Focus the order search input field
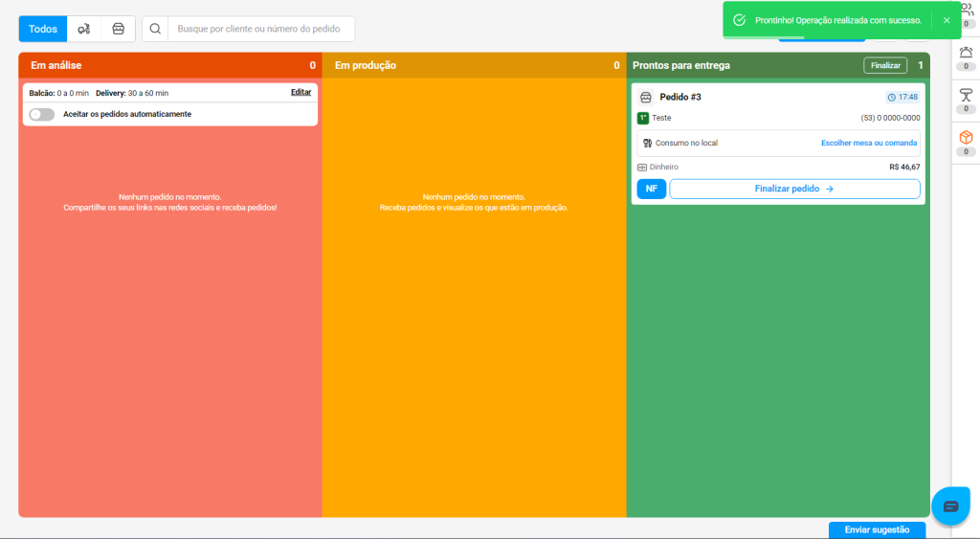 pos(258,29)
